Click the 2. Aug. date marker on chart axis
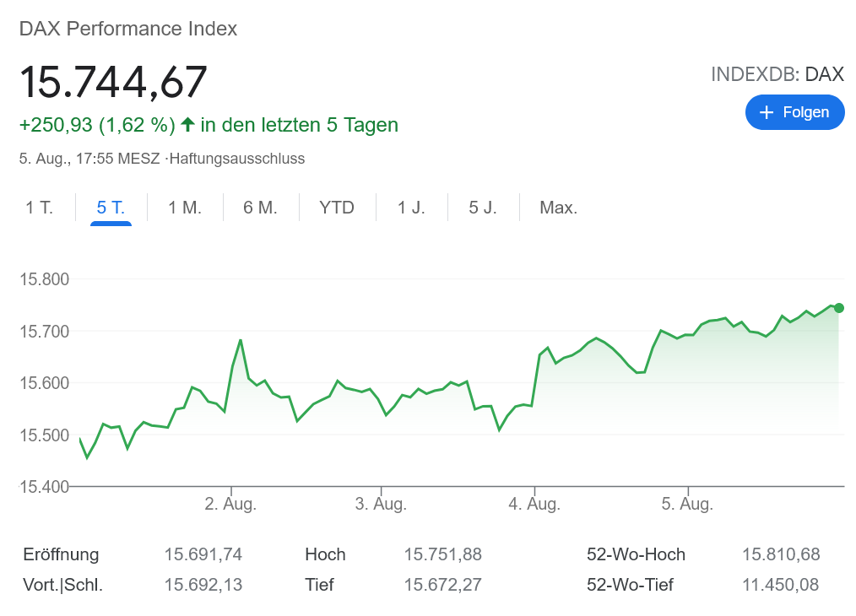856x616 pixels. pos(230,505)
